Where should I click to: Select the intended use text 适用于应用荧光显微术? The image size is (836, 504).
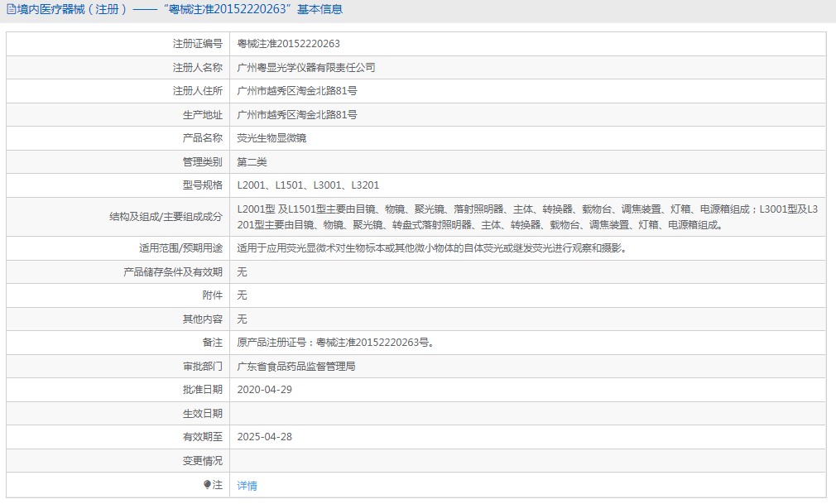point(433,248)
